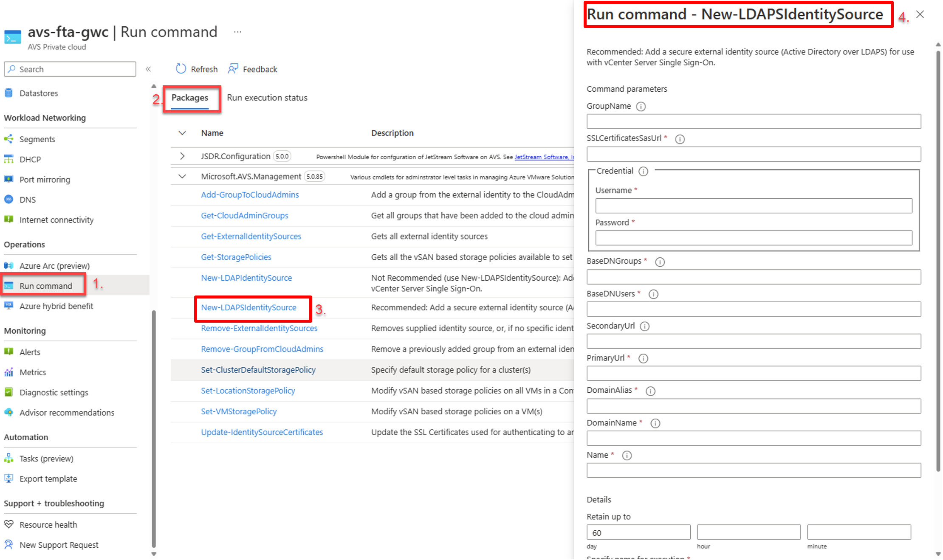Screen dimensions: 943x560
Task: Collapse the Microsoft.AVS.Management package row
Action: (182, 176)
